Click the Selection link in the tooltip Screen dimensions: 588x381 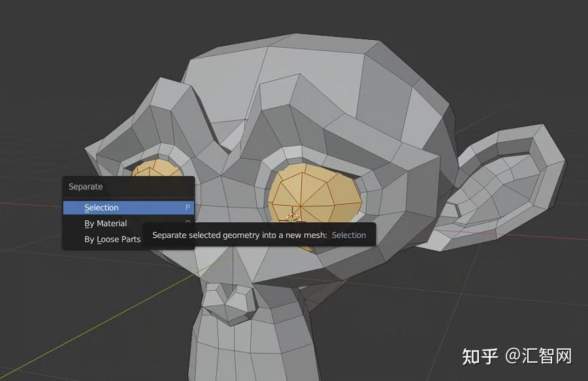click(x=349, y=235)
